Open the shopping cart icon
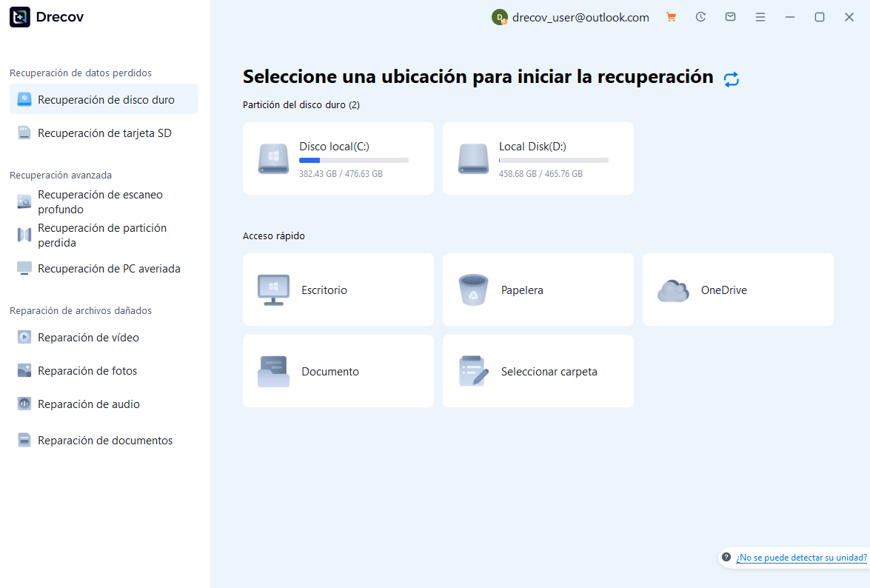The image size is (870, 588). pos(671,17)
